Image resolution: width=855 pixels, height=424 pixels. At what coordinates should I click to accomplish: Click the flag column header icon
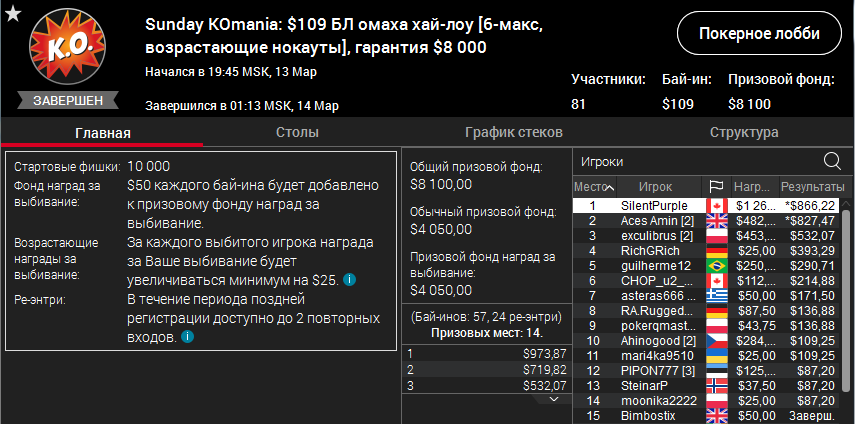(715, 187)
